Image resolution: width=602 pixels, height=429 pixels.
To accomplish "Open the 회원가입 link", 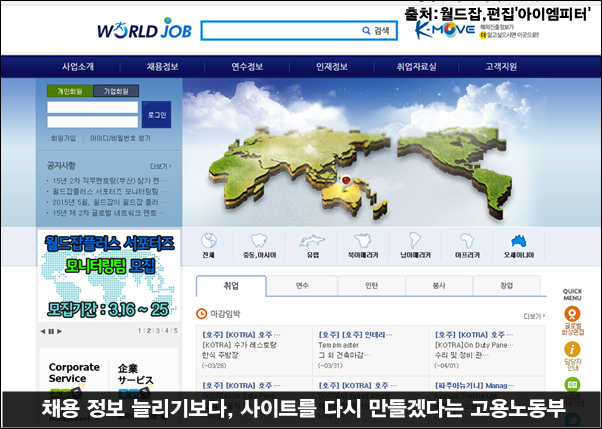I will pos(63,138).
